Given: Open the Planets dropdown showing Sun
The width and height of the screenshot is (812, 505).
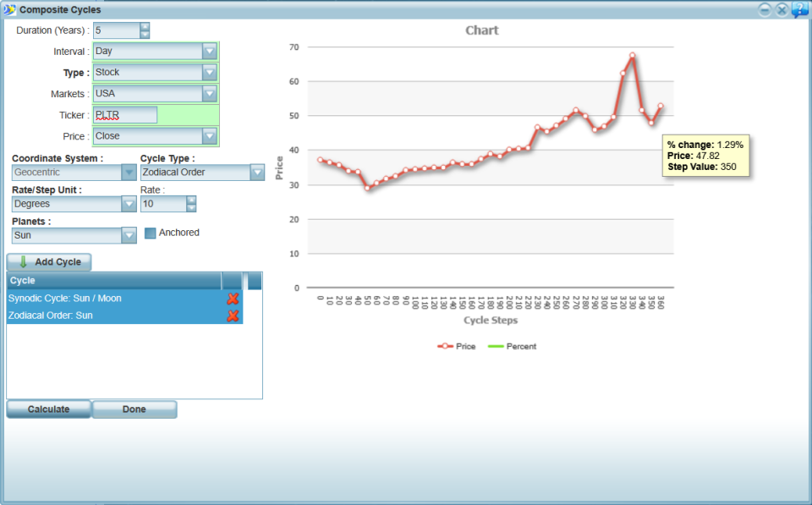Looking at the screenshot, I should click(129, 236).
